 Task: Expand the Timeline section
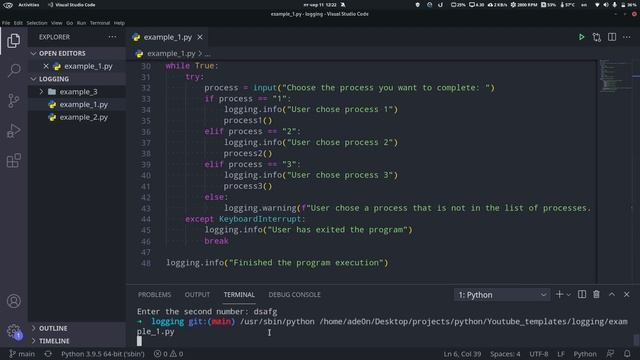click(77, 341)
